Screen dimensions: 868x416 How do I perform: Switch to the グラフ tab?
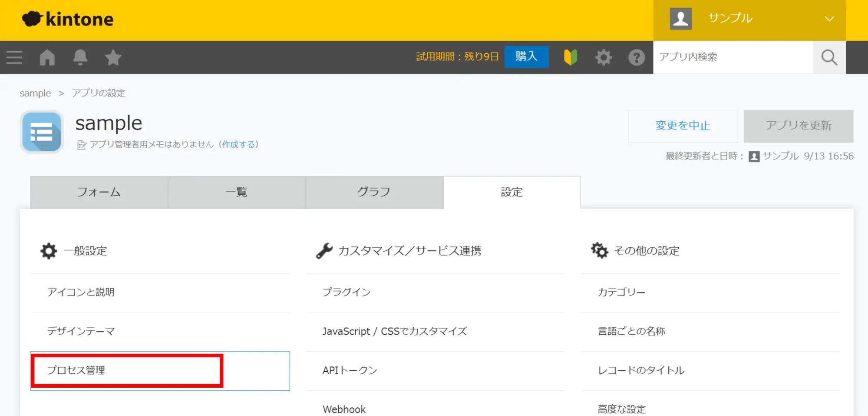click(x=374, y=192)
